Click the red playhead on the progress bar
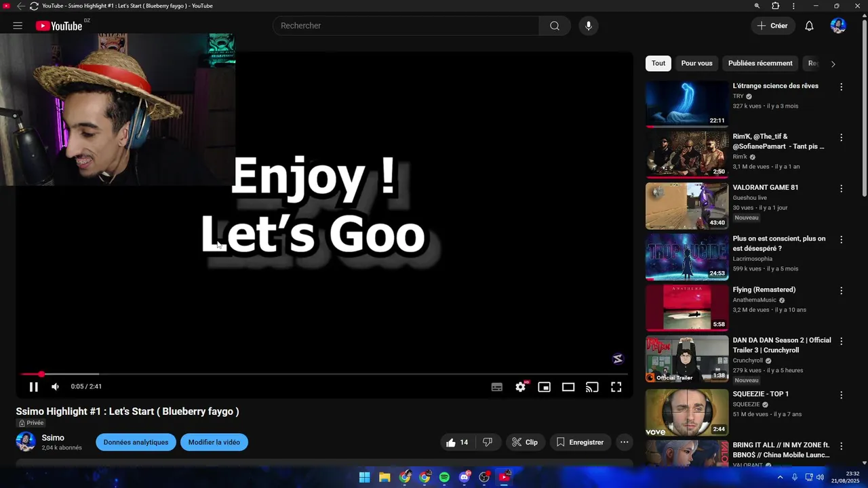 point(41,374)
